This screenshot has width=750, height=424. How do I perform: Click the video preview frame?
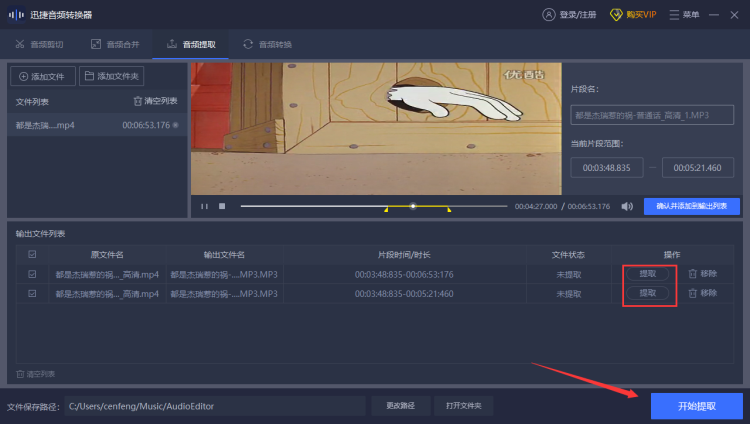point(376,129)
